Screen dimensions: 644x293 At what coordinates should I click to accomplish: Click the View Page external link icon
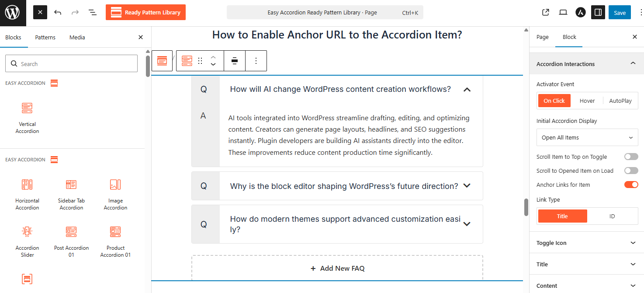[x=545, y=13]
